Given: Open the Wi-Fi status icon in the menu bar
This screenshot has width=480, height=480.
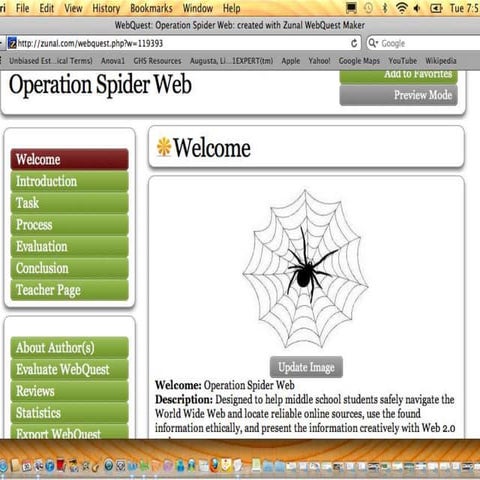Looking at the screenshot, I should [x=402, y=8].
